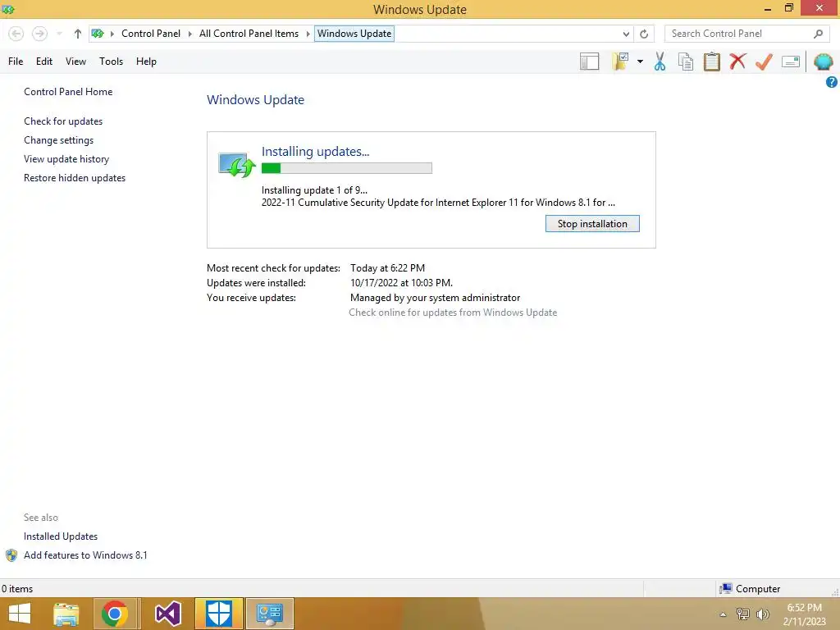Screen dimensions: 840x630
Task: Select Control Panel taskbar button
Action: [x=269, y=614]
